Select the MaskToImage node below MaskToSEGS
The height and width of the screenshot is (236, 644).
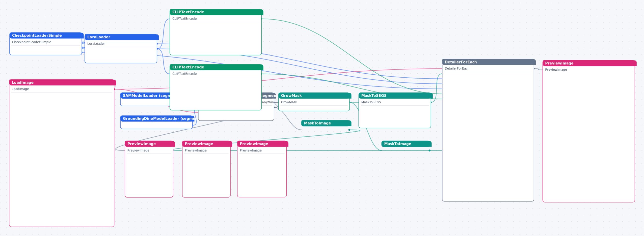[406, 144]
